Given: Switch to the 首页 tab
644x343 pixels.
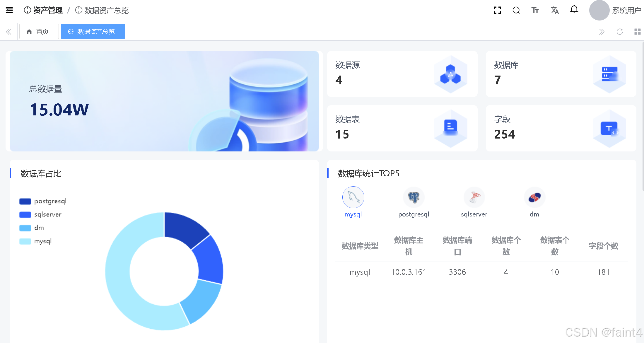Looking at the screenshot, I should [39, 32].
